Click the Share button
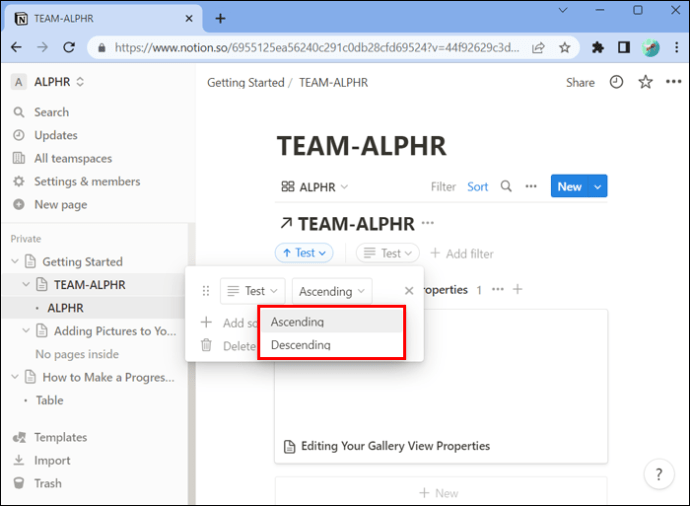The image size is (690, 506). click(x=580, y=83)
